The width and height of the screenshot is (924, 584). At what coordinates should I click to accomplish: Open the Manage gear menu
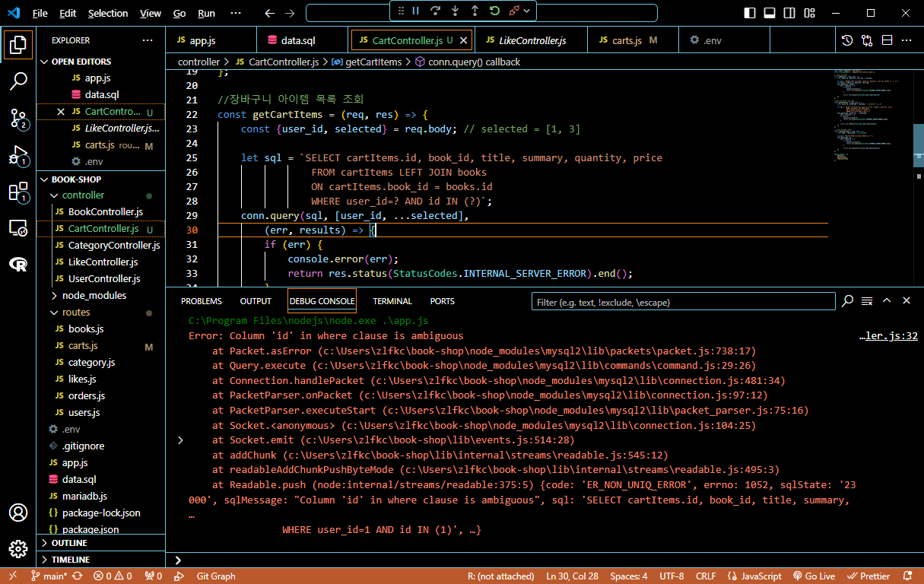(x=18, y=549)
